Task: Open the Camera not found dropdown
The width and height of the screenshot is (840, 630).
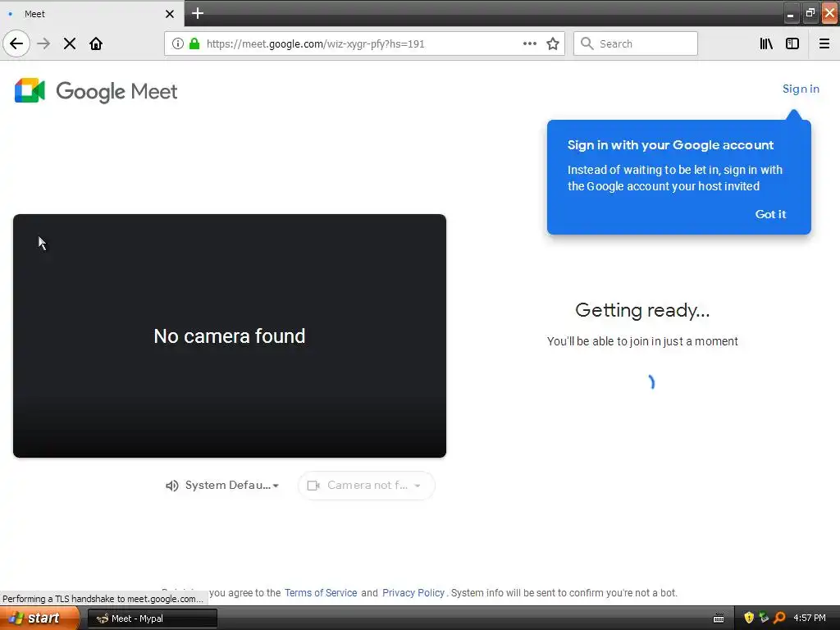Action: (x=367, y=486)
